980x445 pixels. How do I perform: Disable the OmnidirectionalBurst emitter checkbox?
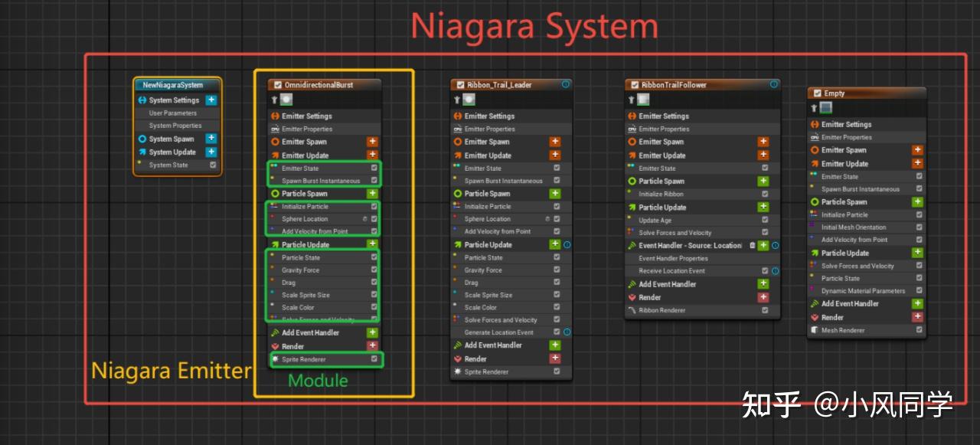278,85
